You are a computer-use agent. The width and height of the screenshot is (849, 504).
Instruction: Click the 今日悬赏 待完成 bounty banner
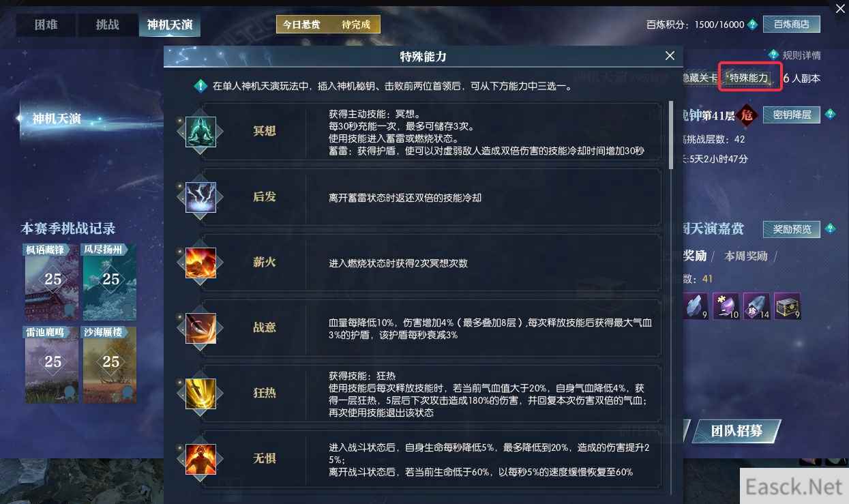click(328, 25)
